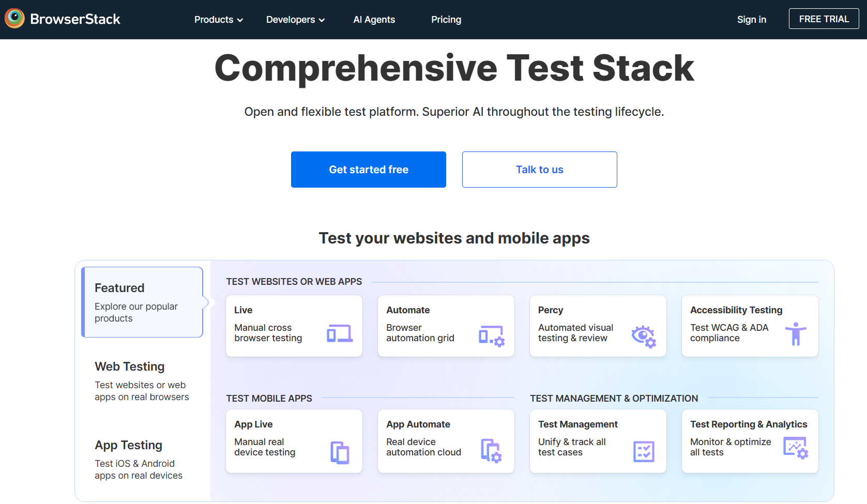Click the Test Reporting & Analytics chart icon

(795, 448)
